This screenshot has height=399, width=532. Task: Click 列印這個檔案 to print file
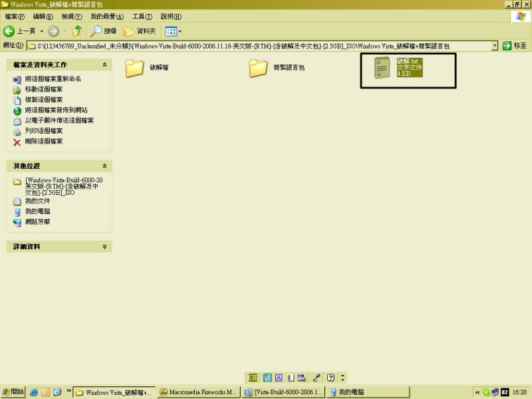coord(44,131)
